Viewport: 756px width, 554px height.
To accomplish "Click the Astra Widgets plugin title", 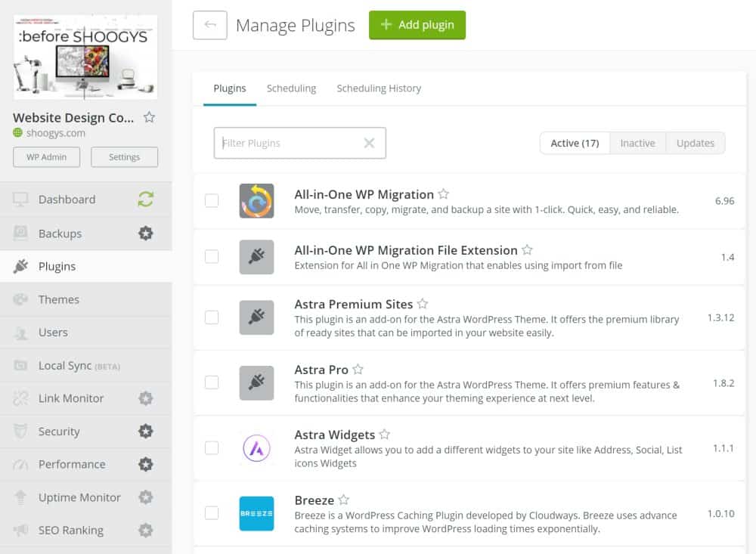I will (x=335, y=435).
